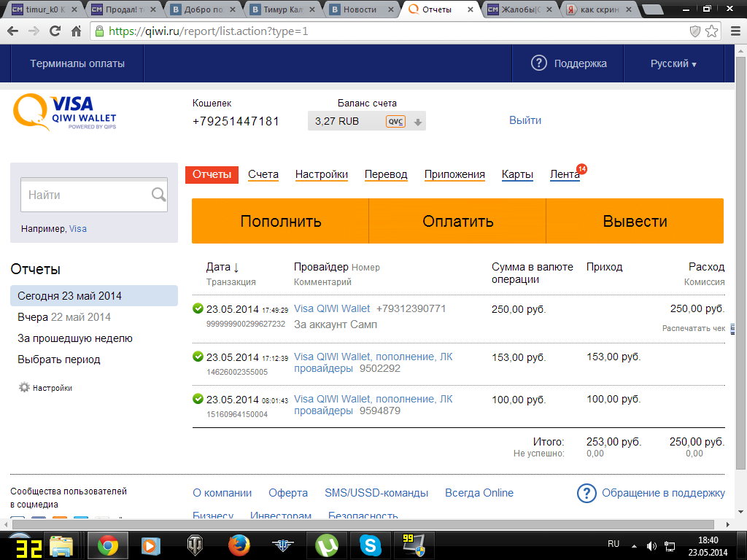The width and height of the screenshot is (747, 560).
Task: Click the gear icon next to Настройки
Action: point(24,387)
